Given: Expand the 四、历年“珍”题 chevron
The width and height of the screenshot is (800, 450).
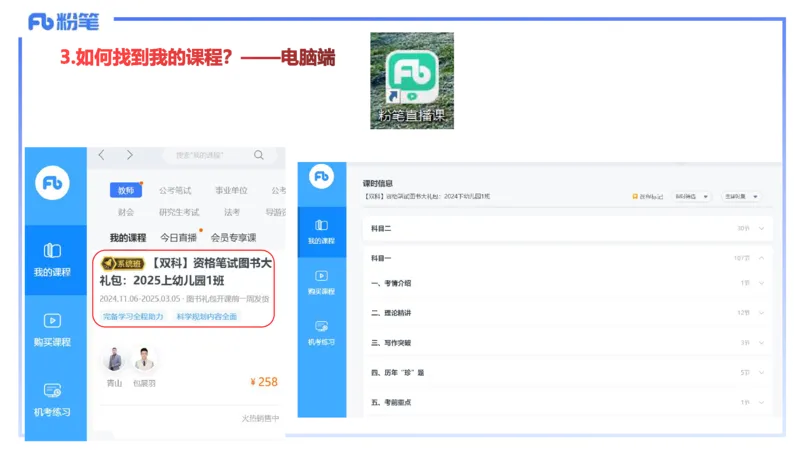Looking at the screenshot, I should point(761,372).
